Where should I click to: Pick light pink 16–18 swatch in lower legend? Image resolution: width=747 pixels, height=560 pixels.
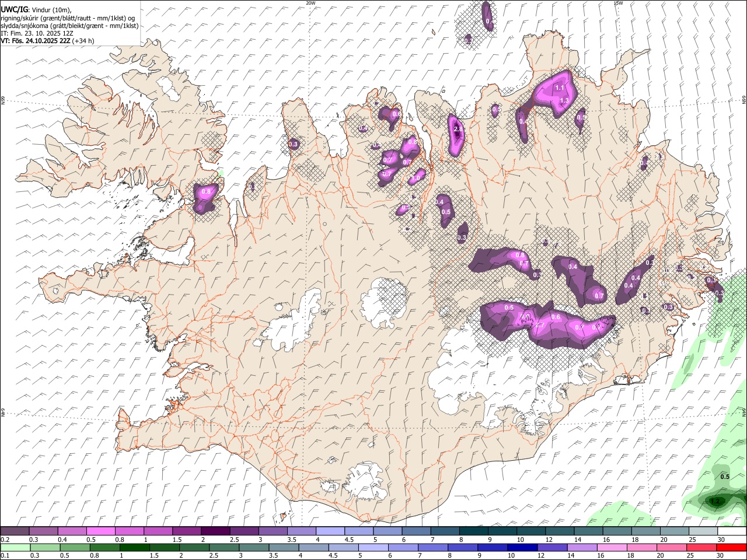611,547
